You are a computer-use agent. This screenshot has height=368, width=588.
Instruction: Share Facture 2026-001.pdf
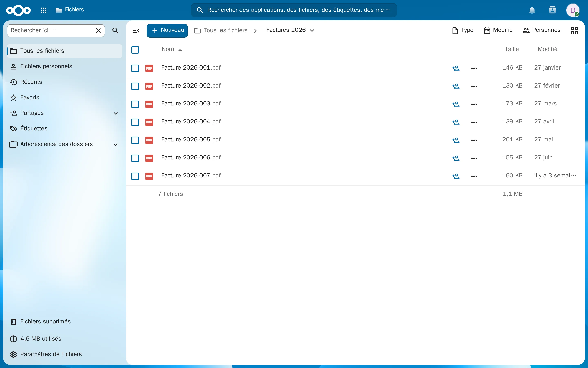pyautogui.click(x=455, y=68)
